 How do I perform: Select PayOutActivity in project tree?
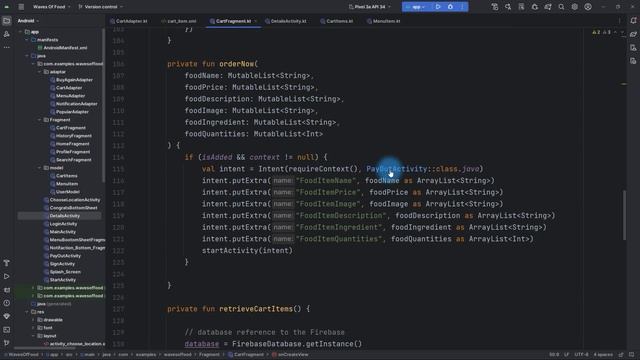(62, 256)
